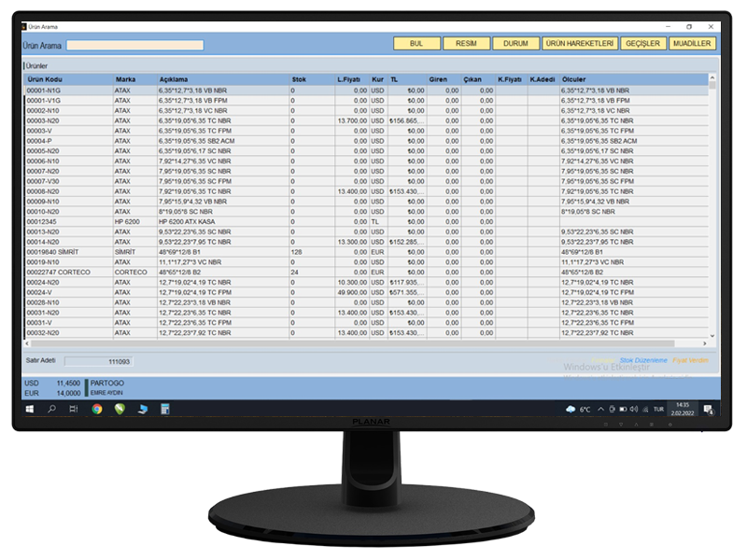Open ÜRÜN HAREKETLERİ
Viewport: 747px width, 560px height.
580,43
